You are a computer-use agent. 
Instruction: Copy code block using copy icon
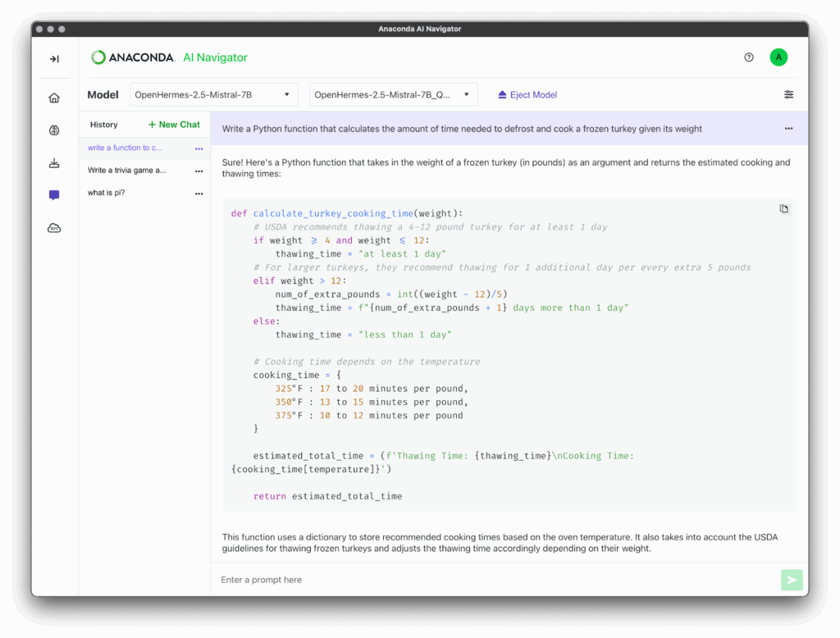(783, 209)
